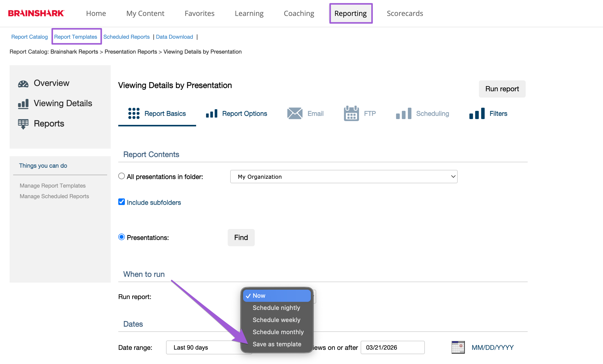Open the Overview gauge icon

pos(23,84)
